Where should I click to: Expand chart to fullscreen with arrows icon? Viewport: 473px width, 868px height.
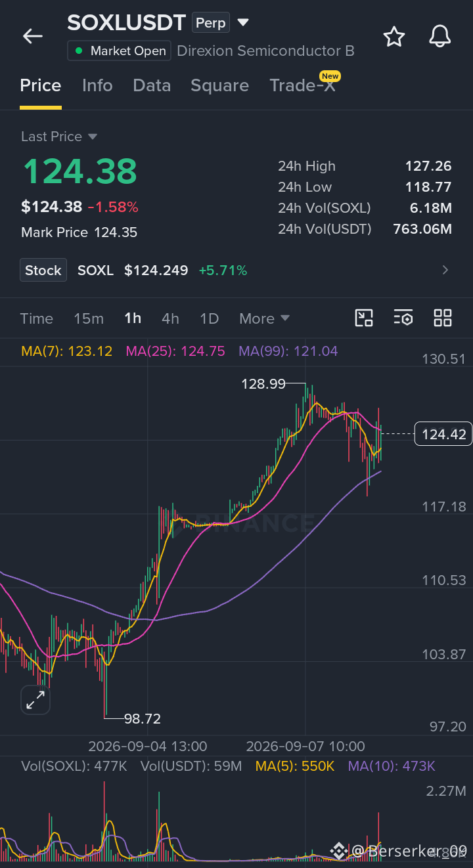[x=35, y=700]
